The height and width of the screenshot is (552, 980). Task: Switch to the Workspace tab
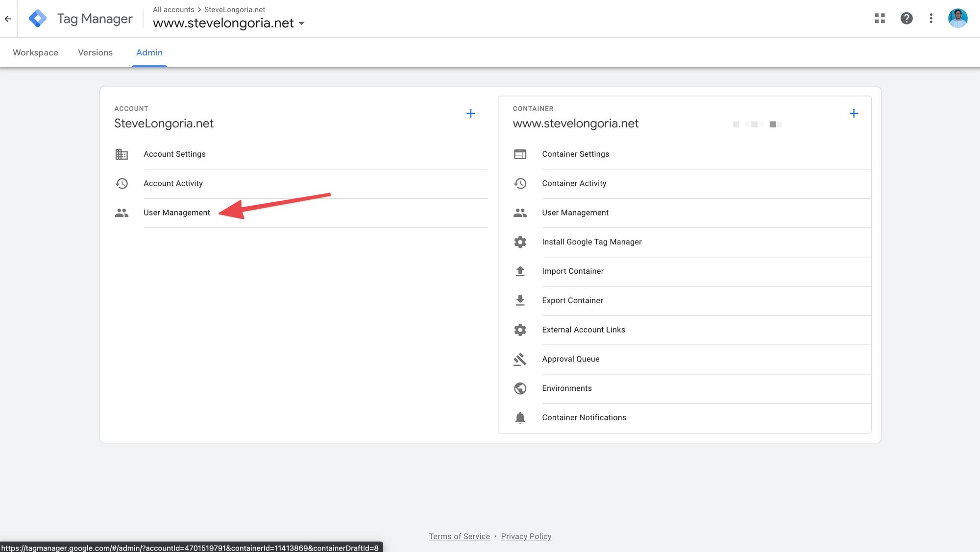pyautogui.click(x=35, y=52)
